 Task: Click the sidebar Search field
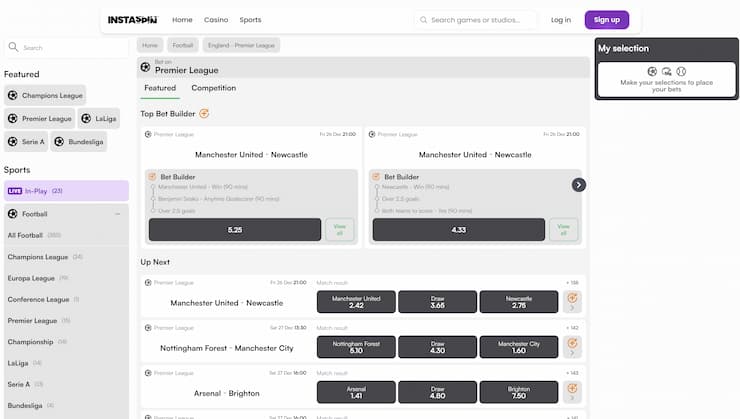point(66,48)
